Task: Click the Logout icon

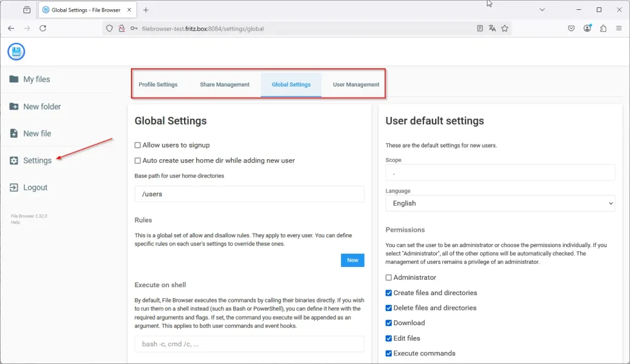Action: click(x=14, y=188)
